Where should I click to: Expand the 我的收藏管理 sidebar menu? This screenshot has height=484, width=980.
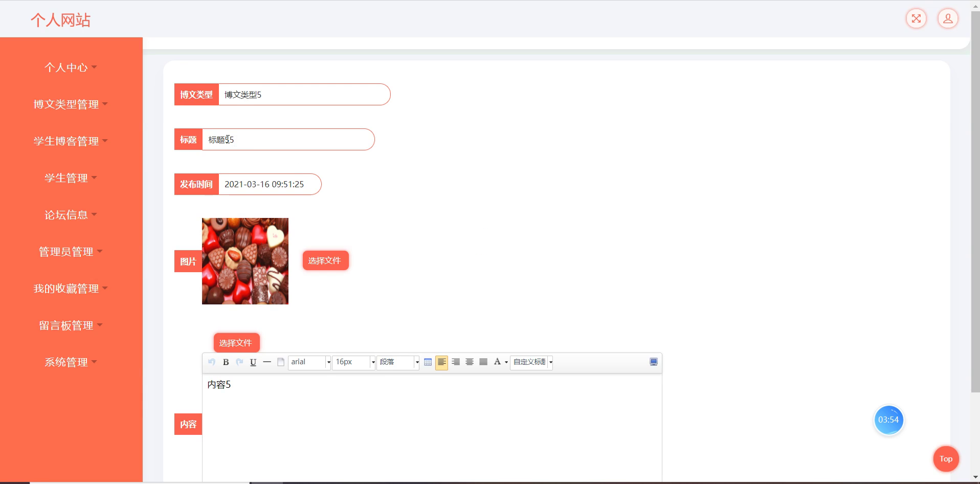(71, 289)
